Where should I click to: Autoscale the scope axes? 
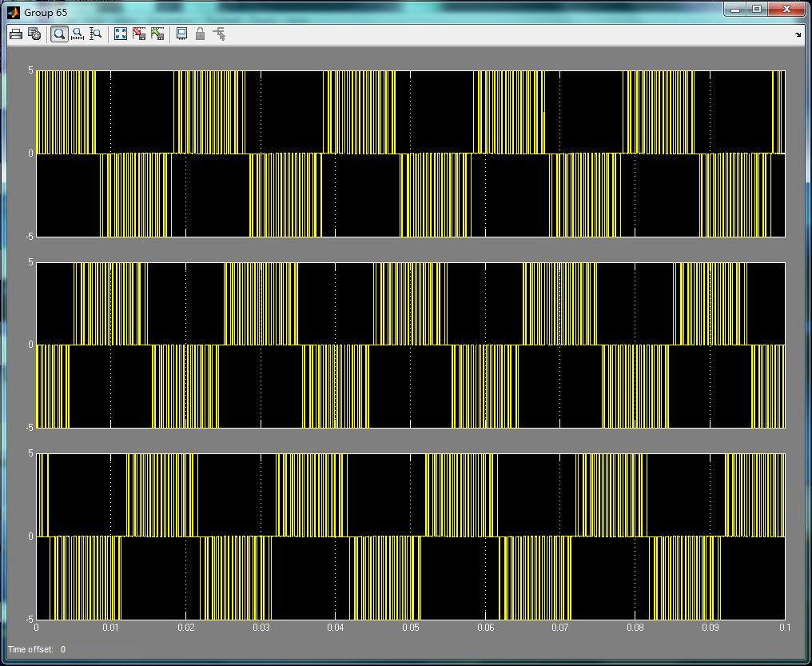click(121, 34)
